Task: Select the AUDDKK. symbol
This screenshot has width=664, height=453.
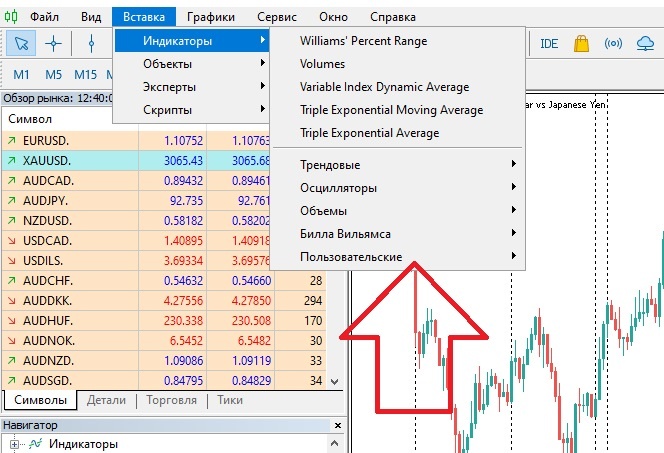Action: pos(47,301)
